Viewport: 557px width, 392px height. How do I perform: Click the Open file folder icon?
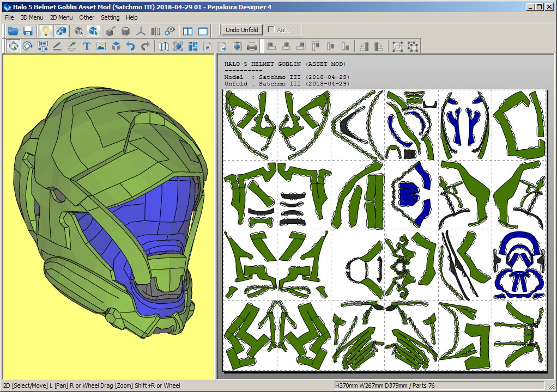pyautogui.click(x=13, y=31)
